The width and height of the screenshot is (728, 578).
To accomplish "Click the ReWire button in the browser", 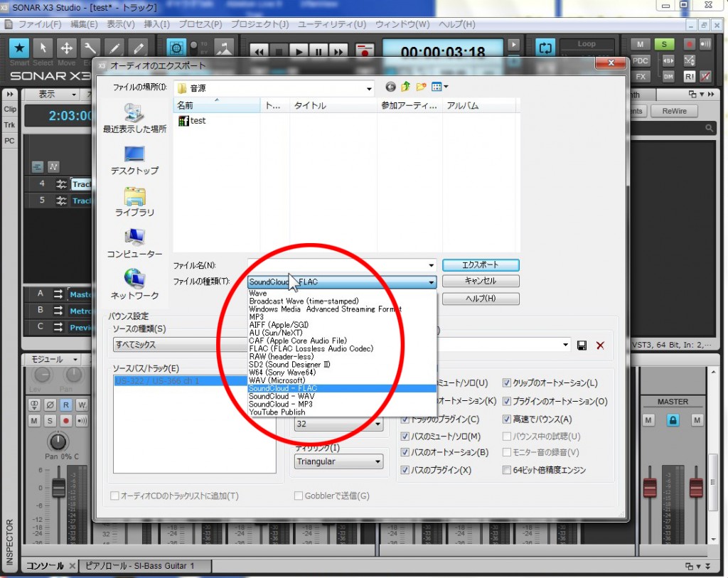I will pyautogui.click(x=674, y=111).
